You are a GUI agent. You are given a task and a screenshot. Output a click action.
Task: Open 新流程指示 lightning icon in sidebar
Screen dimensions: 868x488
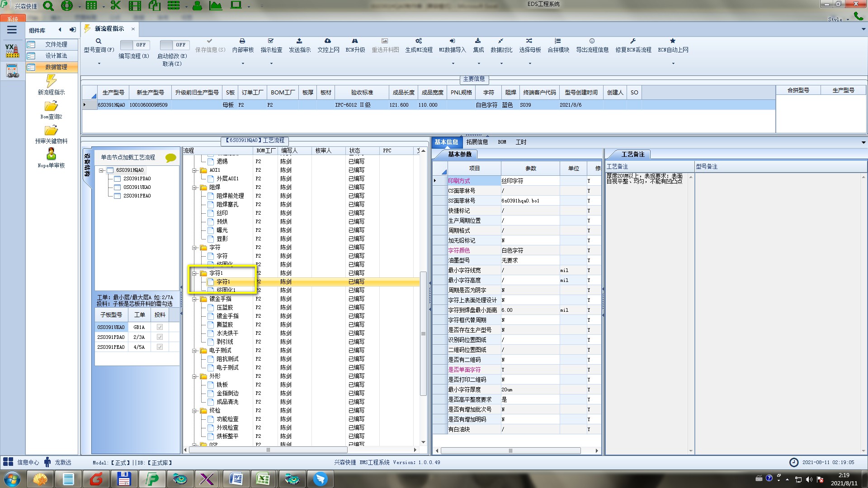click(x=51, y=81)
